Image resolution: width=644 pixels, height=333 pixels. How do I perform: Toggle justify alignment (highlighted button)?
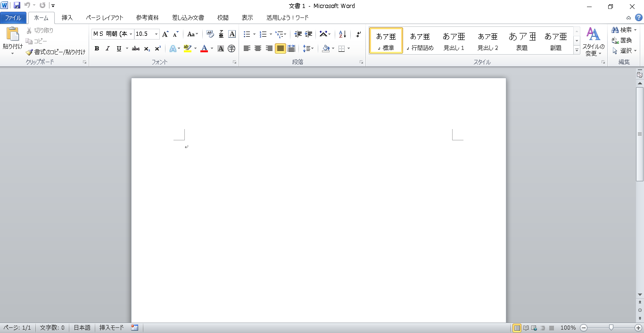click(x=281, y=49)
